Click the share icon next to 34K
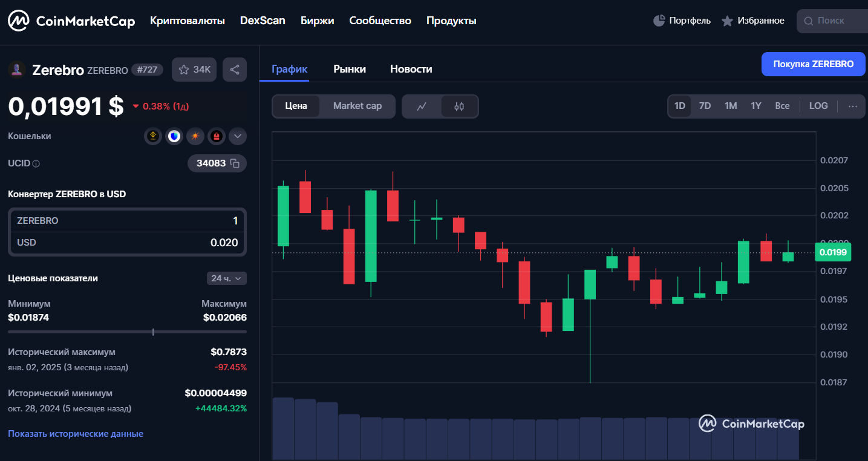868x461 pixels. click(235, 70)
